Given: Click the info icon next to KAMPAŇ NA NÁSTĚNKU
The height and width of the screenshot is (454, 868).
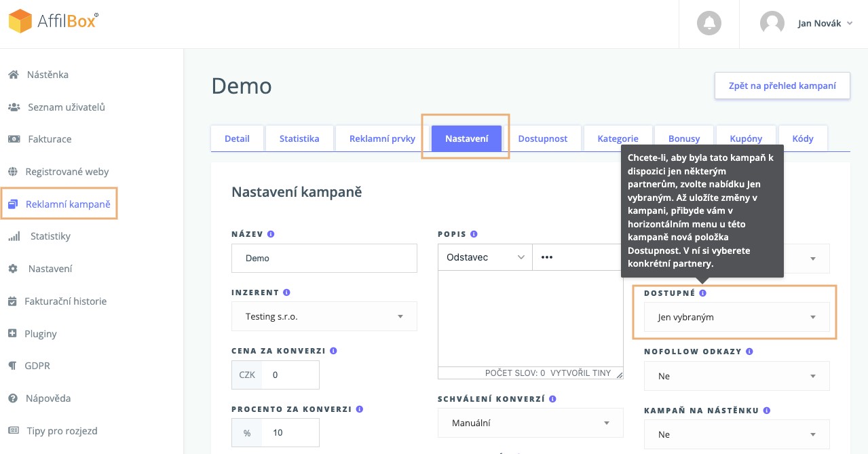Looking at the screenshot, I should click(766, 411).
